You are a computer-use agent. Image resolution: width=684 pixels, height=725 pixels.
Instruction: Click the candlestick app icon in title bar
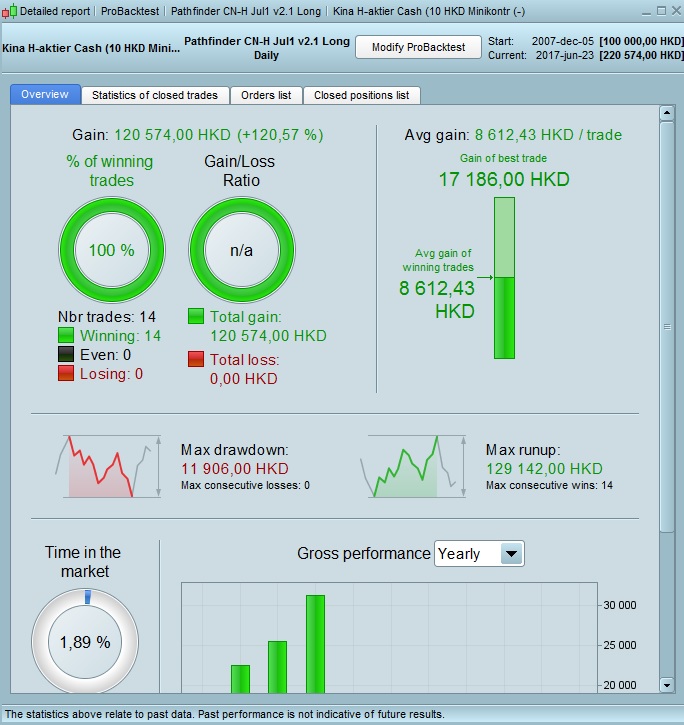(9, 11)
